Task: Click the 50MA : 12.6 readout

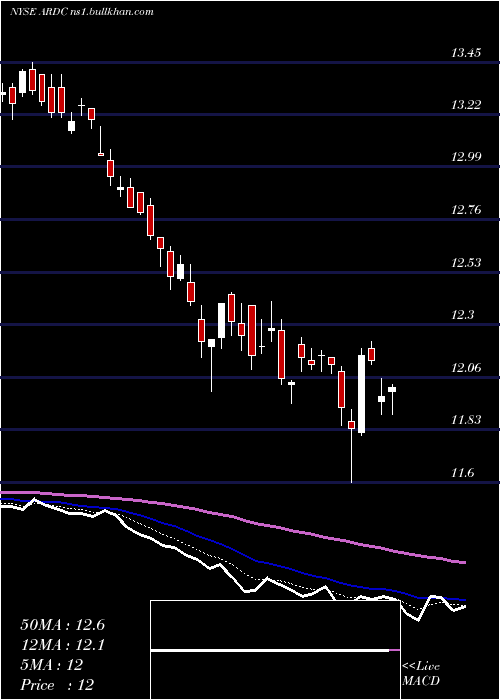Action: coord(62,625)
